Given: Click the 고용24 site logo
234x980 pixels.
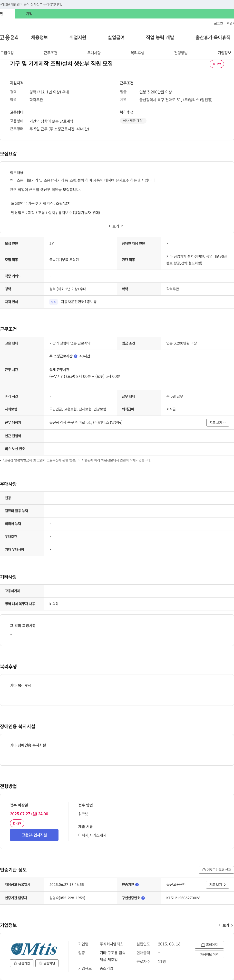Looking at the screenshot, I should coord(9,37).
